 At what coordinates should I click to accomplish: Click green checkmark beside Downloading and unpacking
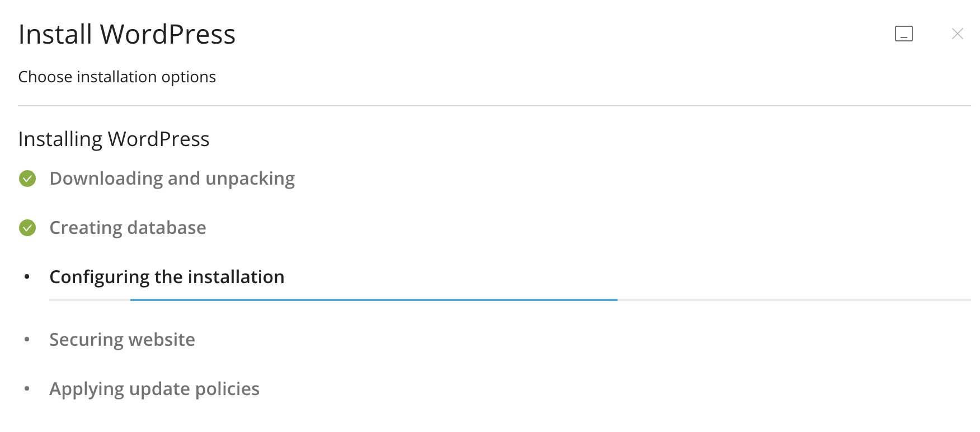click(x=27, y=179)
